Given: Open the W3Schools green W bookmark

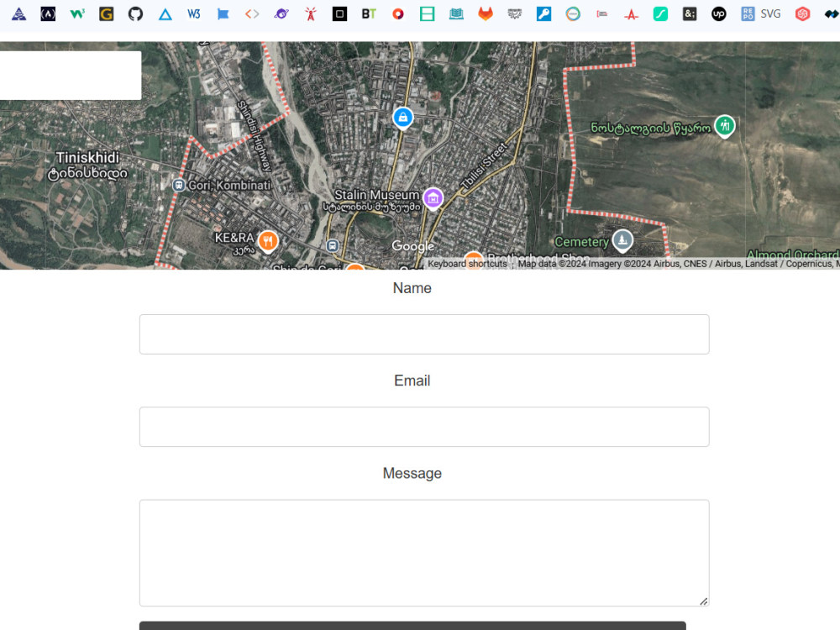Looking at the screenshot, I should (77, 14).
